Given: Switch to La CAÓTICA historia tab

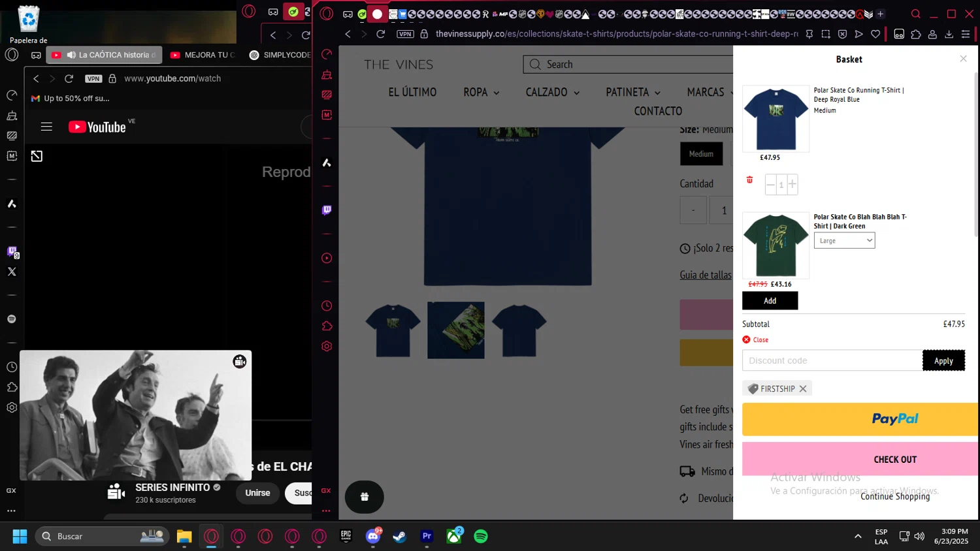Looking at the screenshot, I should 104,55.
